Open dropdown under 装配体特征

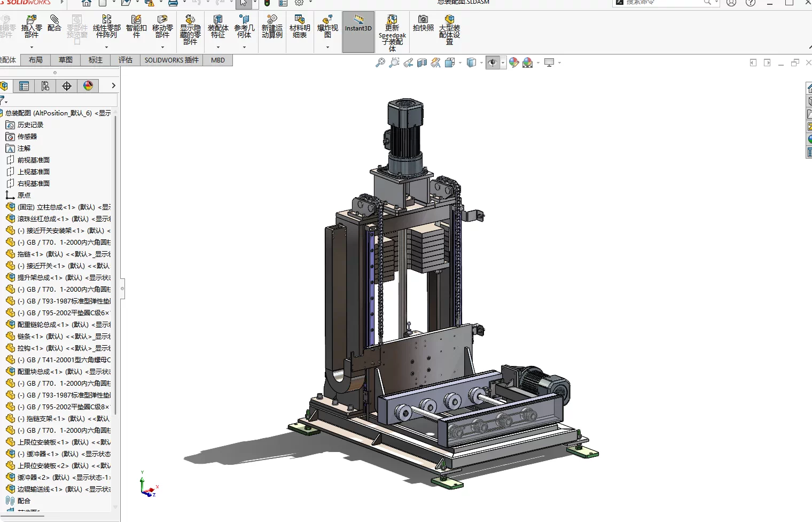218,47
